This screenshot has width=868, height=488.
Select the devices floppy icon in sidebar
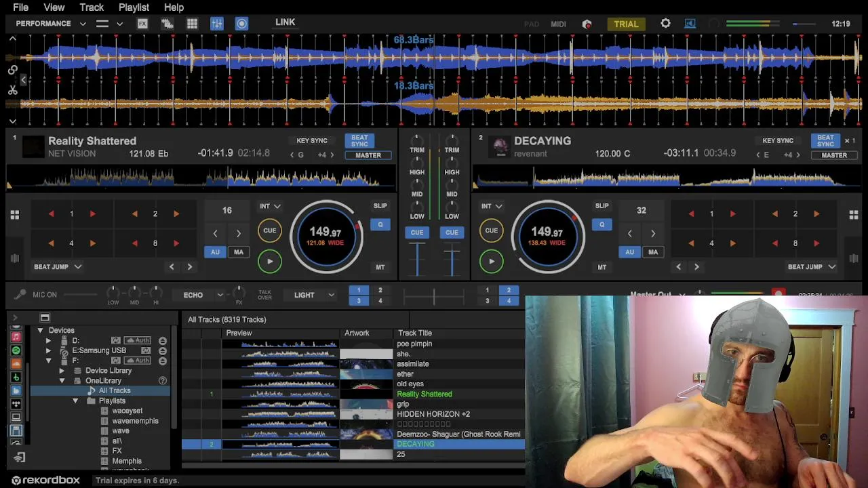pos(16,430)
